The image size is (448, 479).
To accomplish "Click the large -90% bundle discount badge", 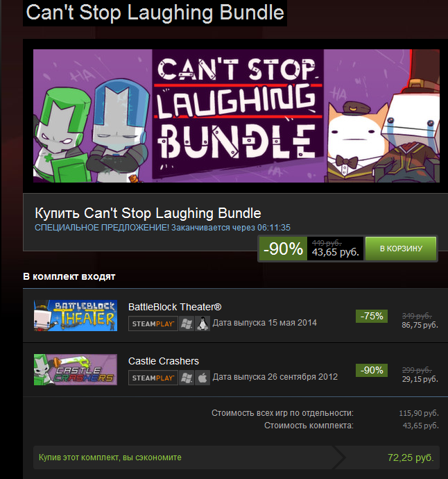I will (283, 249).
